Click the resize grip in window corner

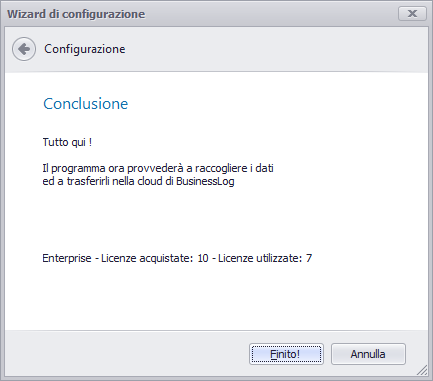(x=422, y=370)
